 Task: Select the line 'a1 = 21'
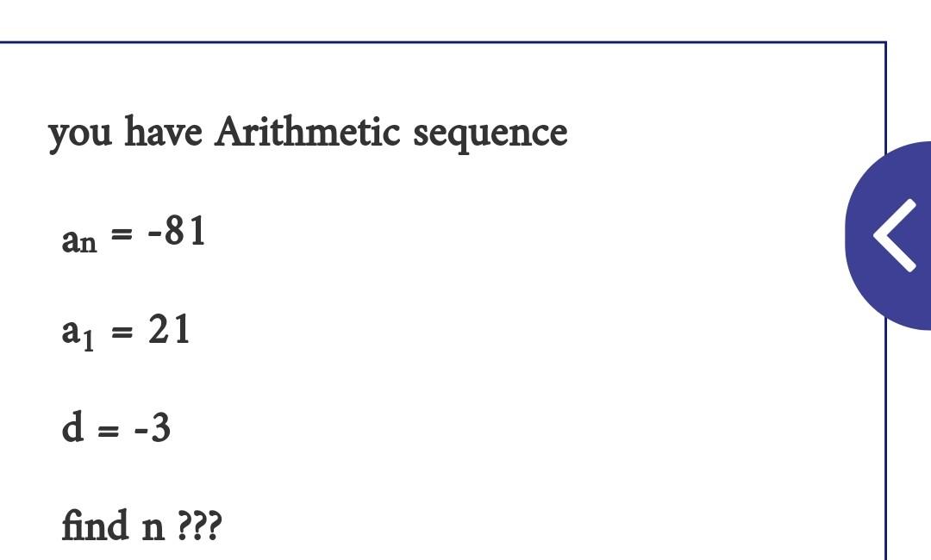point(125,331)
